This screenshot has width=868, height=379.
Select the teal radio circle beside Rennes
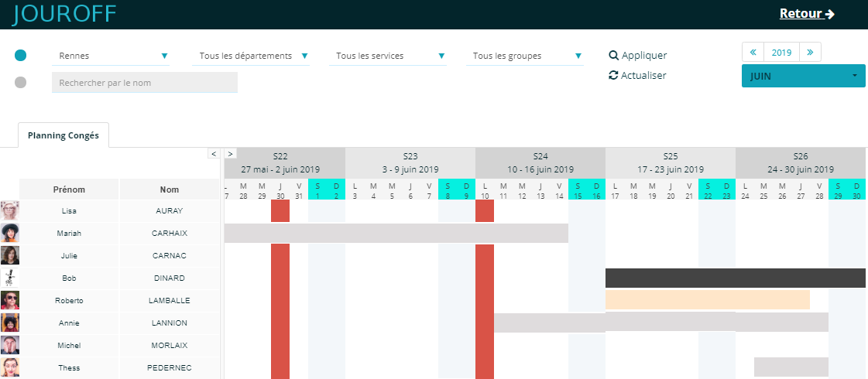click(21, 56)
